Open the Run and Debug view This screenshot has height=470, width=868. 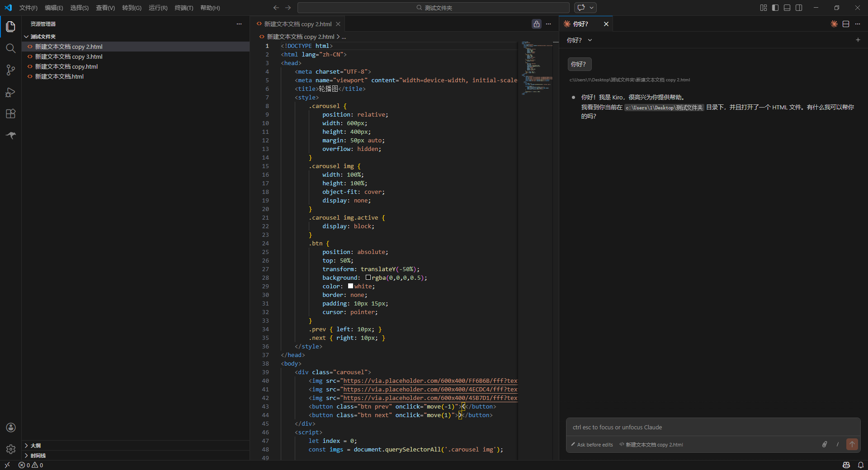[11, 92]
